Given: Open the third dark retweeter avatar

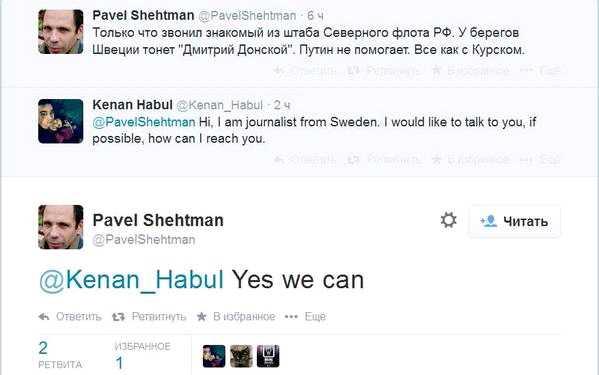Looking at the screenshot, I should click(268, 356).
